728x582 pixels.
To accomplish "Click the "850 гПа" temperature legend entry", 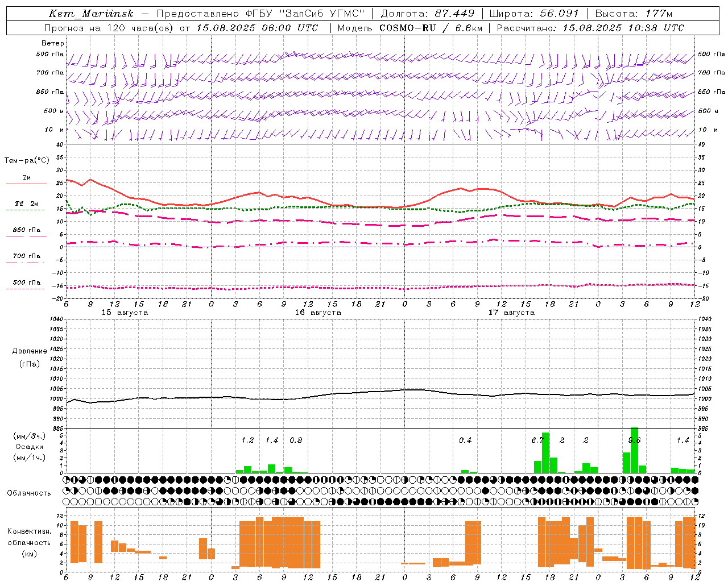I will pos(27,230).
